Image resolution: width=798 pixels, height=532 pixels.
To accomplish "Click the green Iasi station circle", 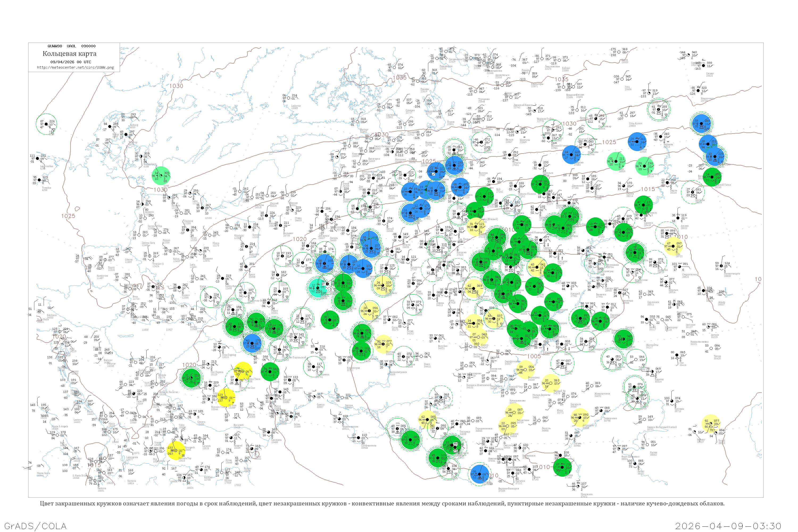I will [271, 372].
